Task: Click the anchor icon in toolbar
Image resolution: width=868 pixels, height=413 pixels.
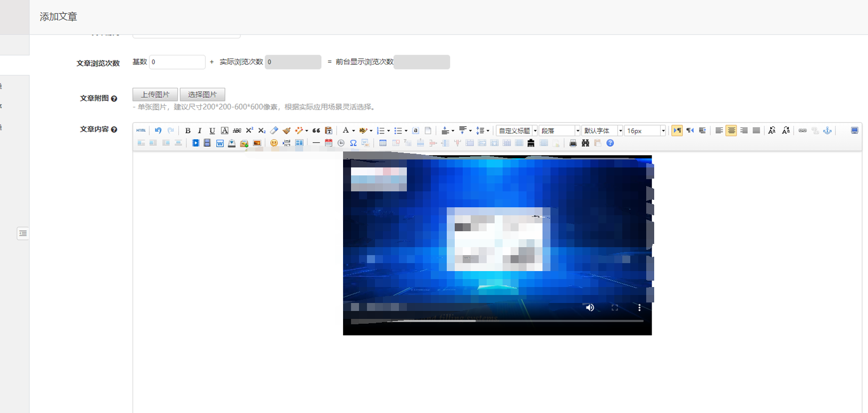Action: tap(828, 131)
